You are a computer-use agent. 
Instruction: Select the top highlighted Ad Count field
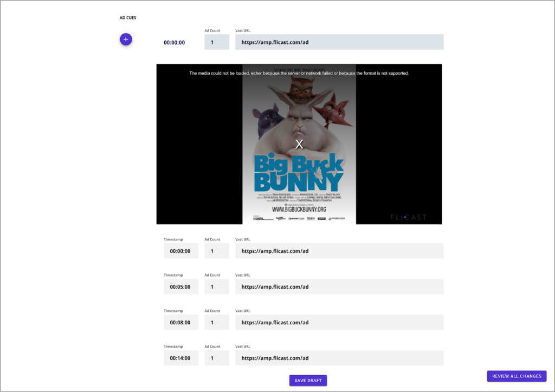[x=217, y=42]
